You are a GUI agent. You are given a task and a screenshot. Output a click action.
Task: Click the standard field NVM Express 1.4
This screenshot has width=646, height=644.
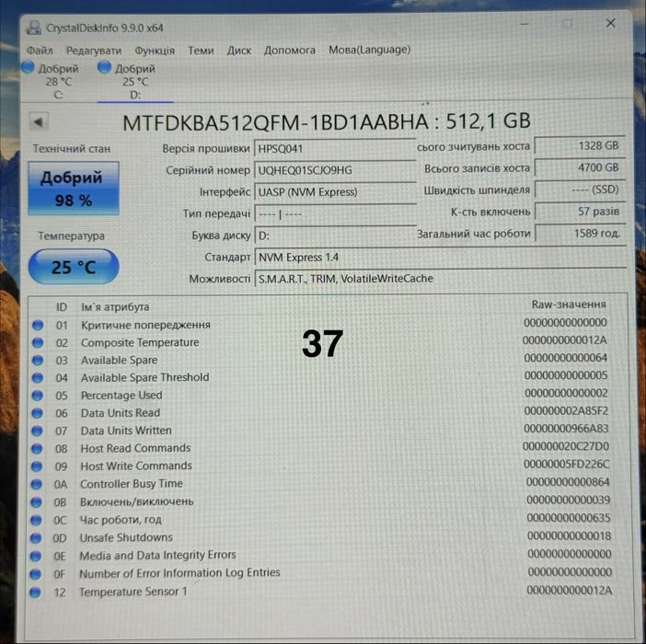pyautogui.click(x=441, y=258)
